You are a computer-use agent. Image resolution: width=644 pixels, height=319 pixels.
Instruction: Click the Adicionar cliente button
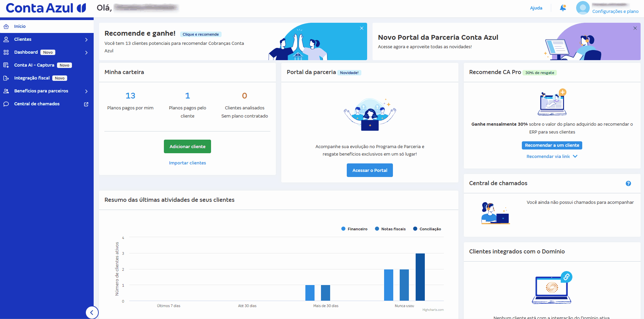(187, 146)
